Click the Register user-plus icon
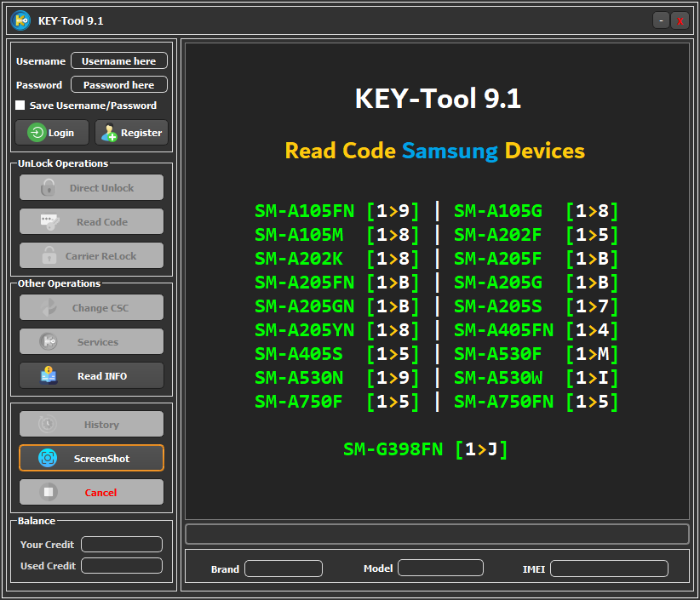 click(108, 133)
